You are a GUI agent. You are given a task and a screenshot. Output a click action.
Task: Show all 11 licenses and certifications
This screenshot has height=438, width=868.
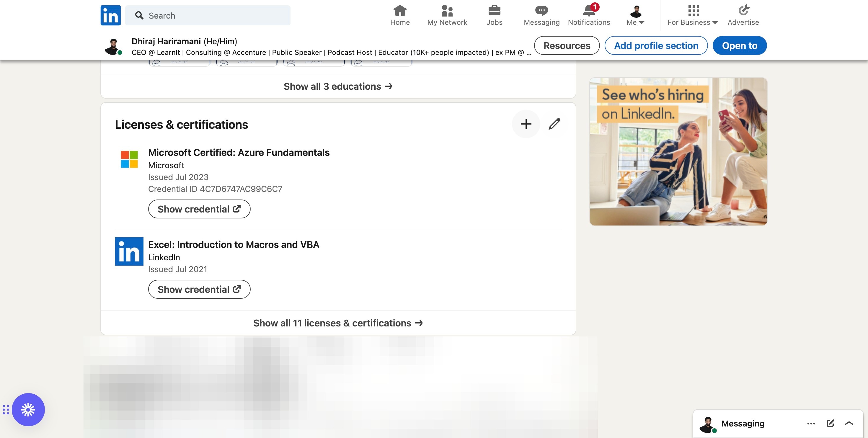point(338,323)
